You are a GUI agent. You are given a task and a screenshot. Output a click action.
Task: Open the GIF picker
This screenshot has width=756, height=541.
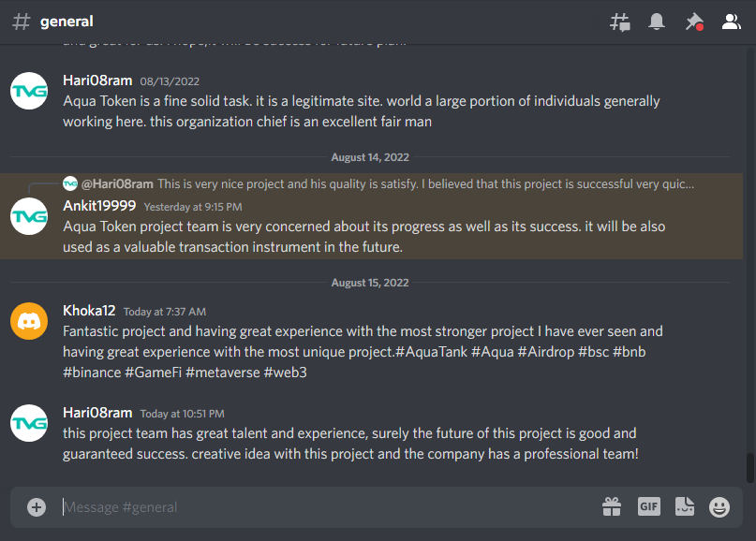click(x=649, y=506)
